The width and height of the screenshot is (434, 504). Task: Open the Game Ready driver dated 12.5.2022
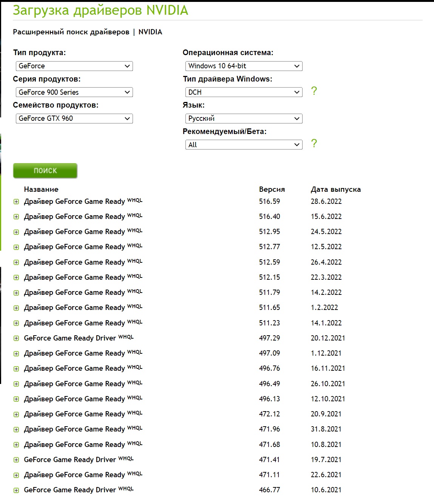(83, 247)
